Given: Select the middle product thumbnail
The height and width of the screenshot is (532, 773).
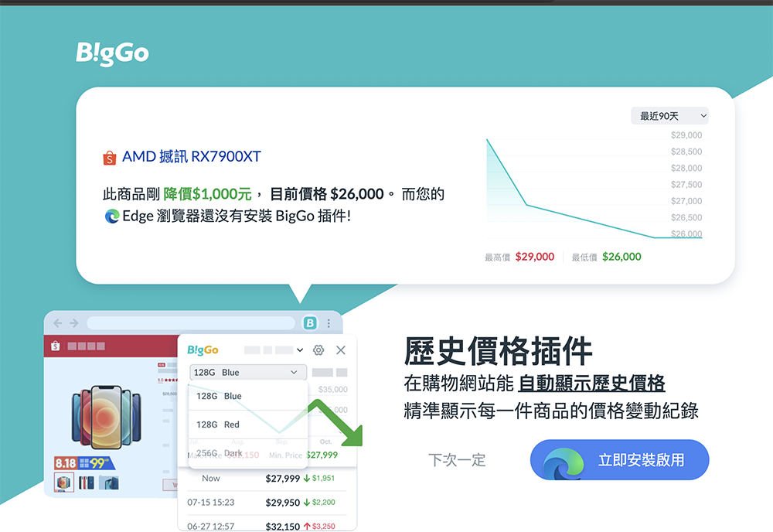Looking at the screenshot, I should [x=87, y=483].
